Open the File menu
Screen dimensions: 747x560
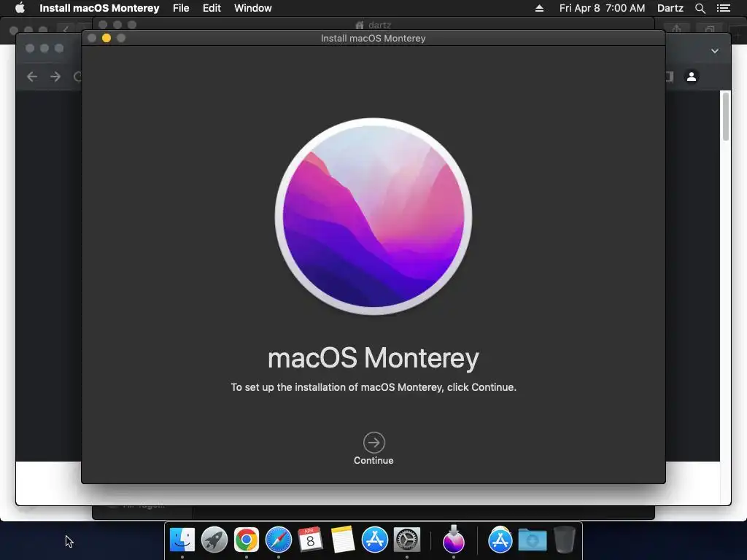point(181,8)
